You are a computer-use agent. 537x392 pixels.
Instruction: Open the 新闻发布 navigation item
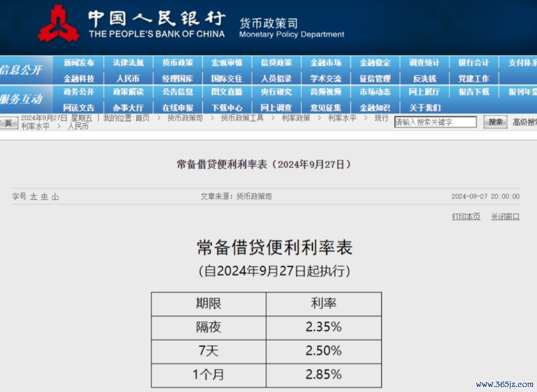click(x=79, y=63)
